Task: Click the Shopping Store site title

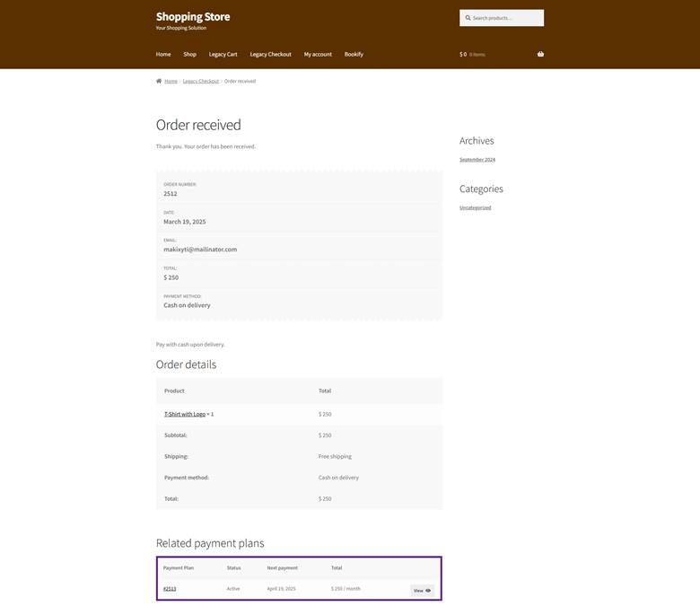Action: tap(193, 16)
